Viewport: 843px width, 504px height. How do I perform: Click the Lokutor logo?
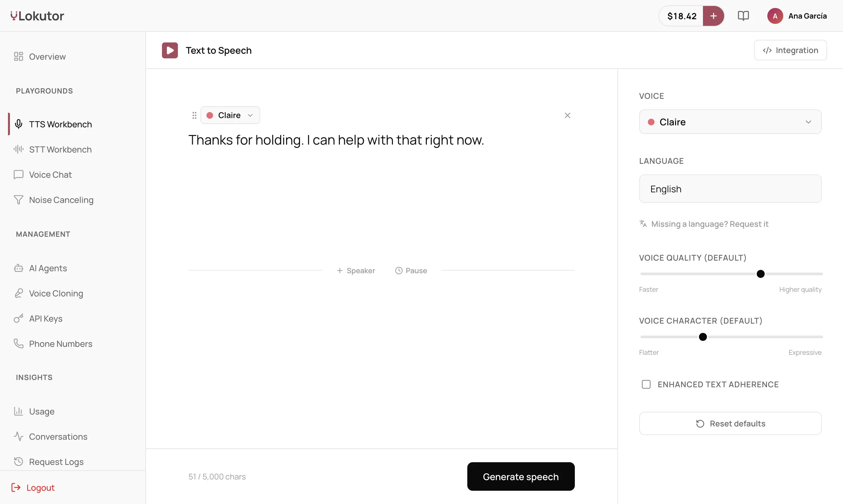[x=38, y=16]
